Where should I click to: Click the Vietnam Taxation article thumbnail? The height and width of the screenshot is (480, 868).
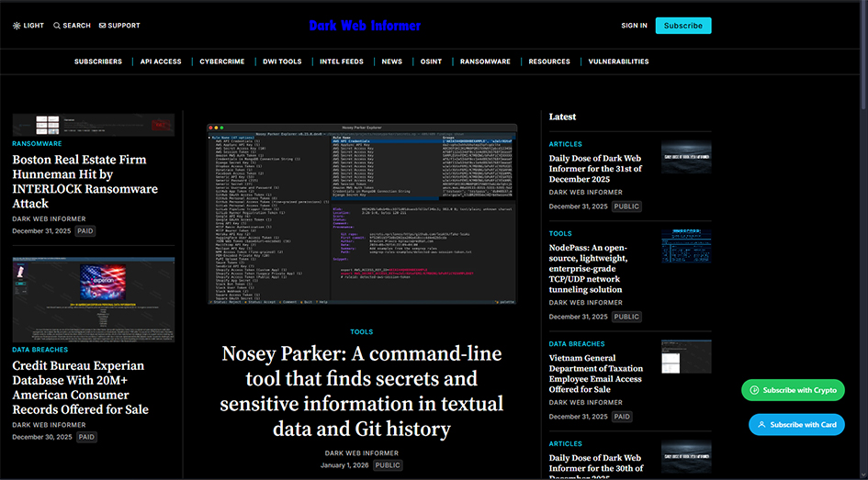pyautogui.click(x=685, y=356)
